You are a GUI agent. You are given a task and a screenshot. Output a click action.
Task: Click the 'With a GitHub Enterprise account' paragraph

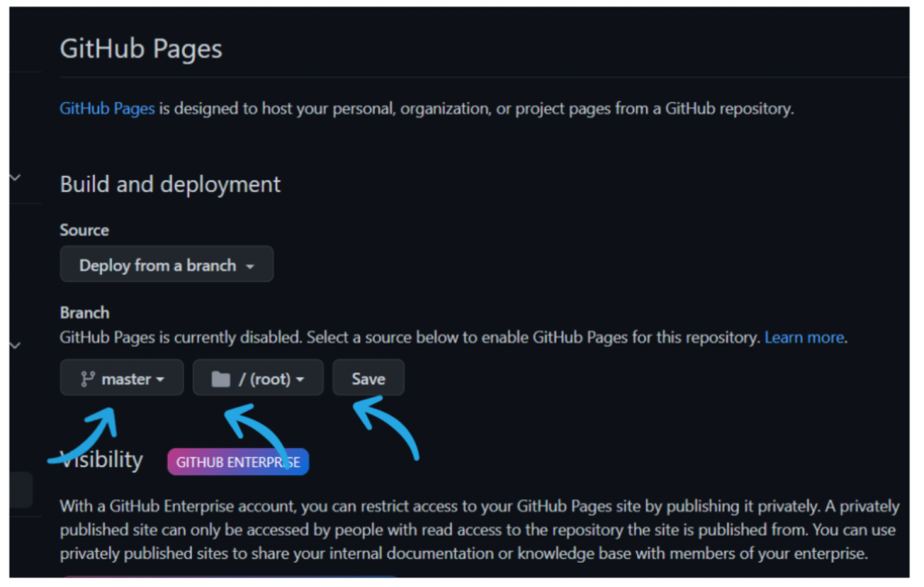click(480, 530)
